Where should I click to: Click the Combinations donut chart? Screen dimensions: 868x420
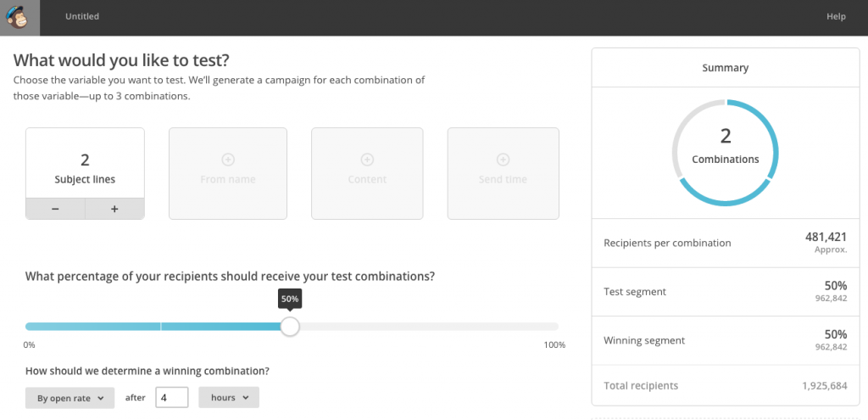[726, 153]
